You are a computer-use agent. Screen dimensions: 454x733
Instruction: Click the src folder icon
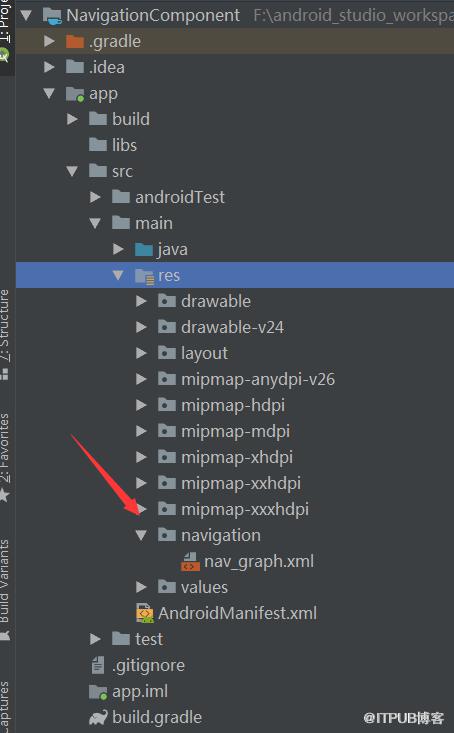(98, 171)
